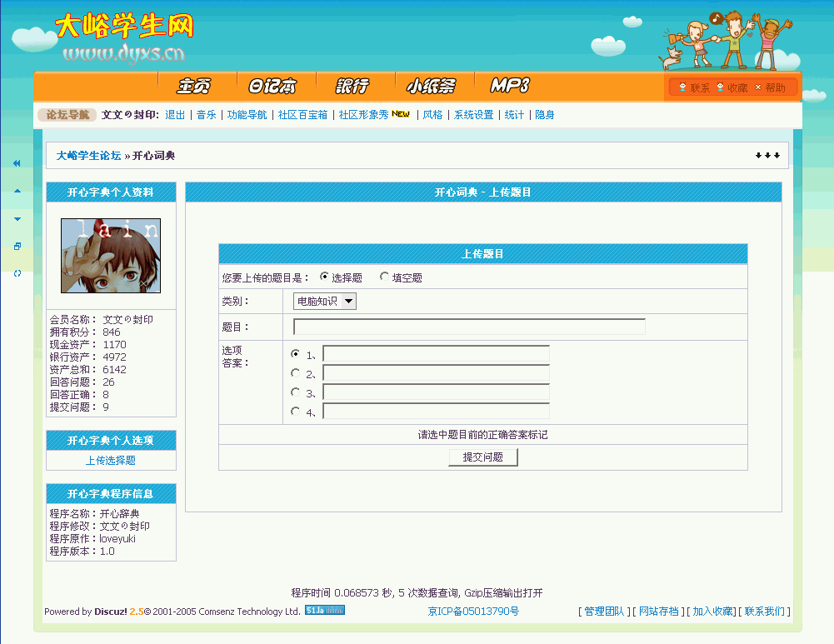This screenshot has height=644, width=834.
Task: Click the lain user avatar image
Action: point(111,256)
